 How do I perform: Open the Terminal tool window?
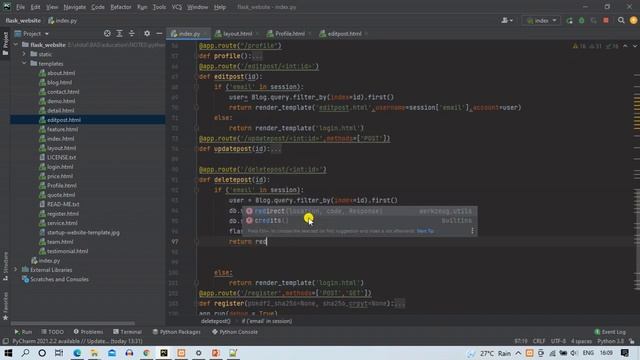click(127, 332)
